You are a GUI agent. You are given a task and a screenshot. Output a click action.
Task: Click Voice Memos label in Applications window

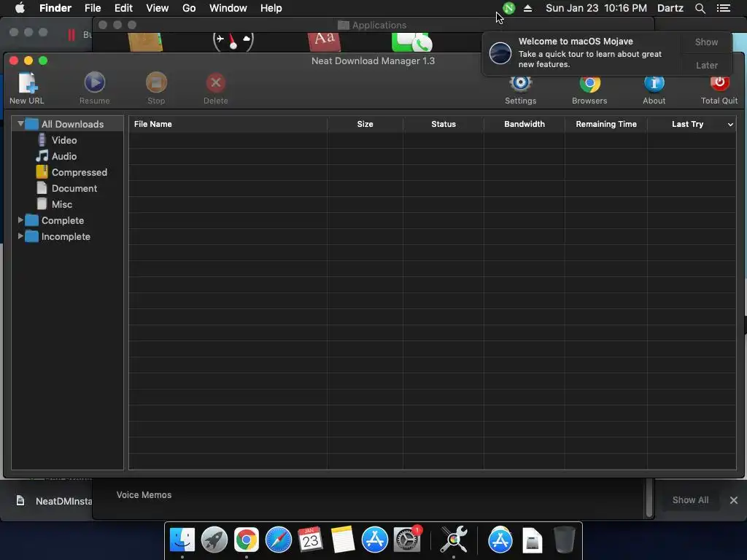coord(144,495)
